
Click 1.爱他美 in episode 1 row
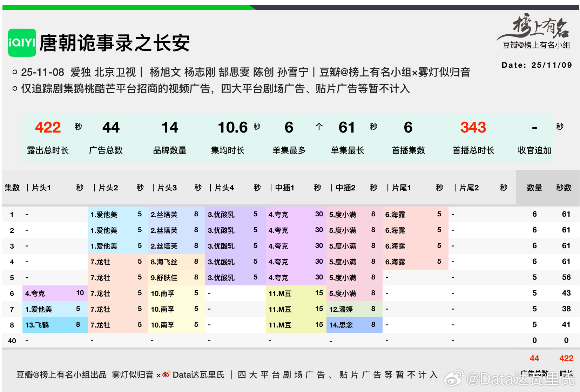tap(104, 215)
